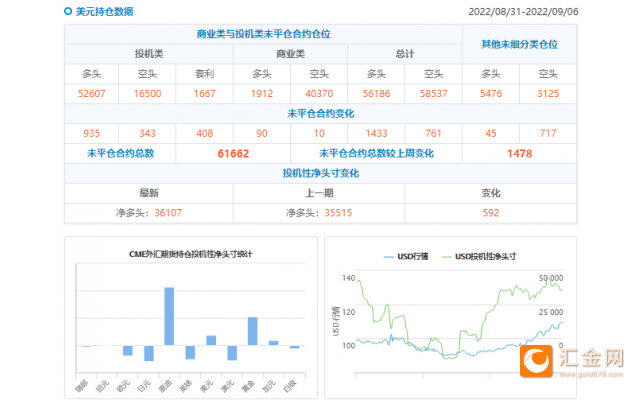Toggle the USD行情 legend series

(406, 256)
